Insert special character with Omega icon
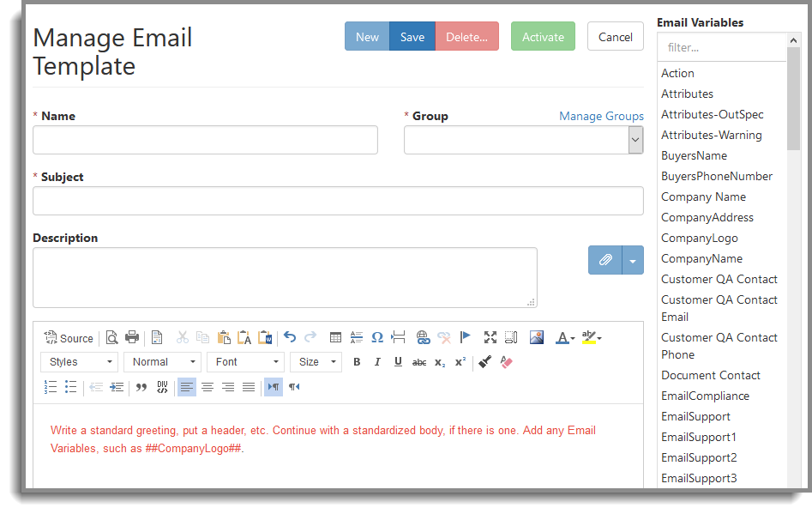 (377, 338)
